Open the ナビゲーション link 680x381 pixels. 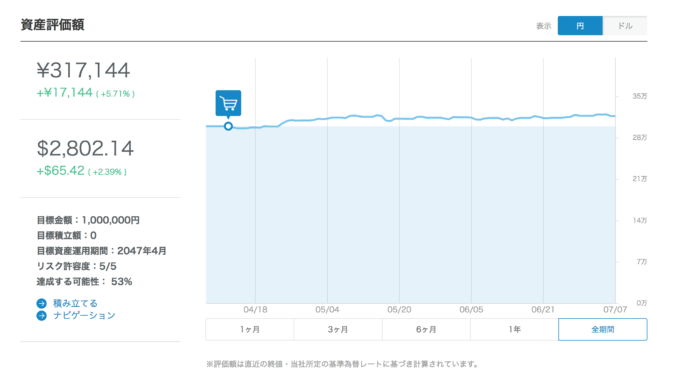tap(84, 316)
